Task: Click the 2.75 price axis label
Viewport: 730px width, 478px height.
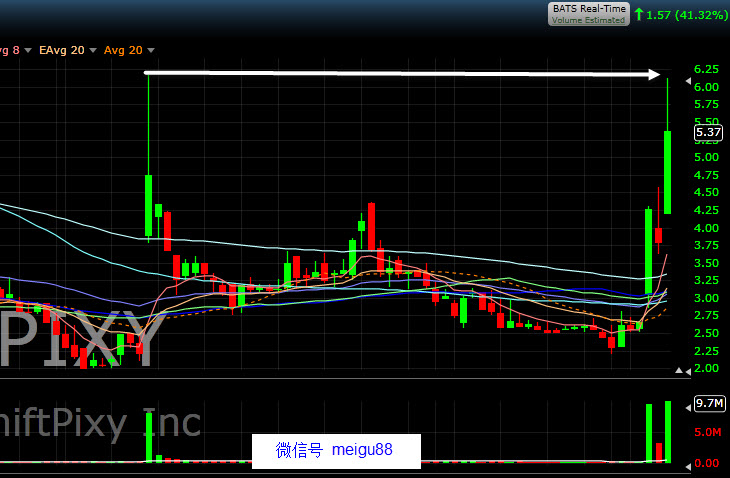Action: coord(706,315)
